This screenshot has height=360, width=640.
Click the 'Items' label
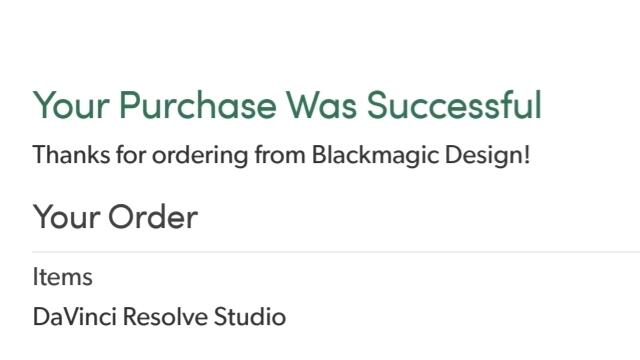coord(62,277)
